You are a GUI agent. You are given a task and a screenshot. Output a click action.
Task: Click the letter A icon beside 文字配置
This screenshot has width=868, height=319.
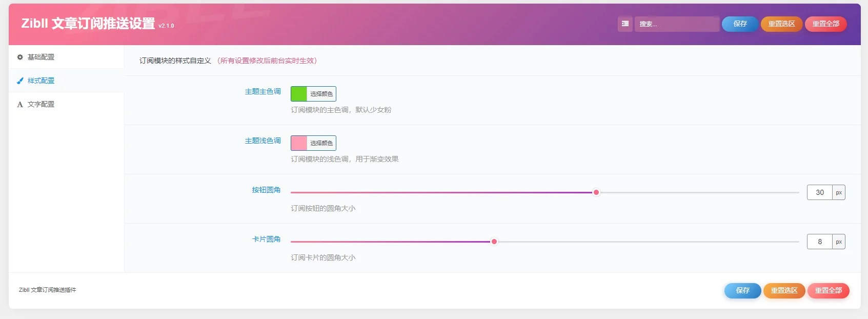point(20,104)
